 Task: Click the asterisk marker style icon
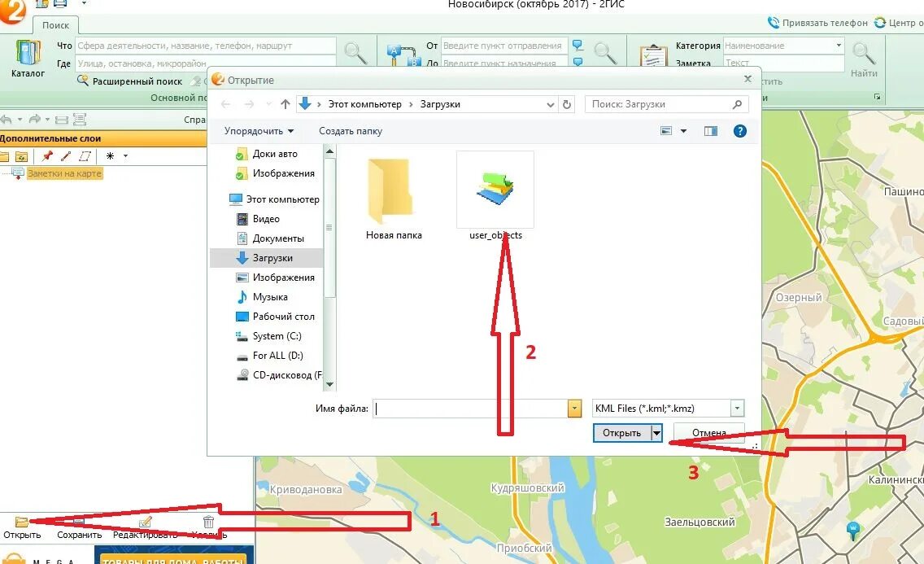110,156
